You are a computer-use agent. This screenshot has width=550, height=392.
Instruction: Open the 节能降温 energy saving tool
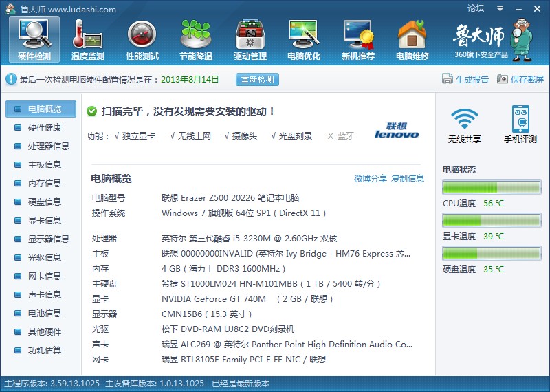coord(196,40)
